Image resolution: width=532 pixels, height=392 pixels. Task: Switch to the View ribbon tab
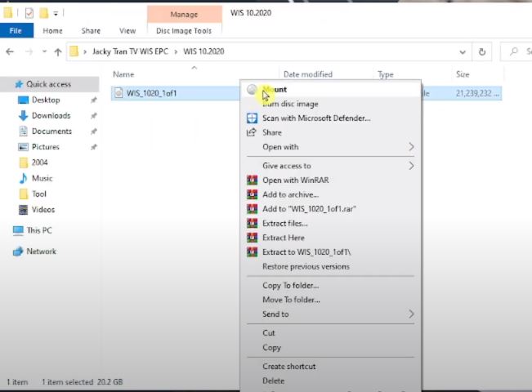click(x=127, y=31)
